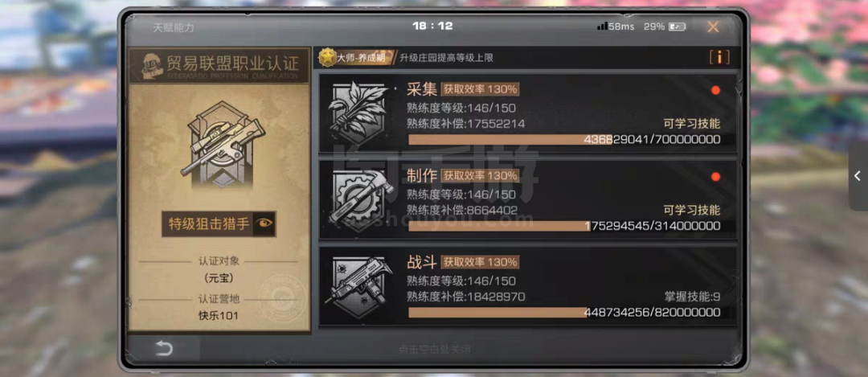Click 掌握技能:9 in the 战斗 row

(x=692, y=297)
